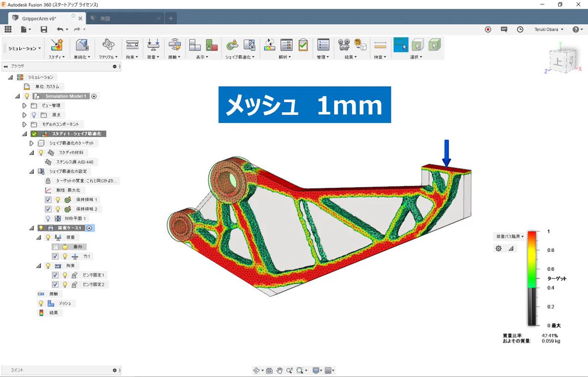Toggle checkbox for 力1
Image resolution: width=588 pixels, height=377 pixels.
(55, 256)
